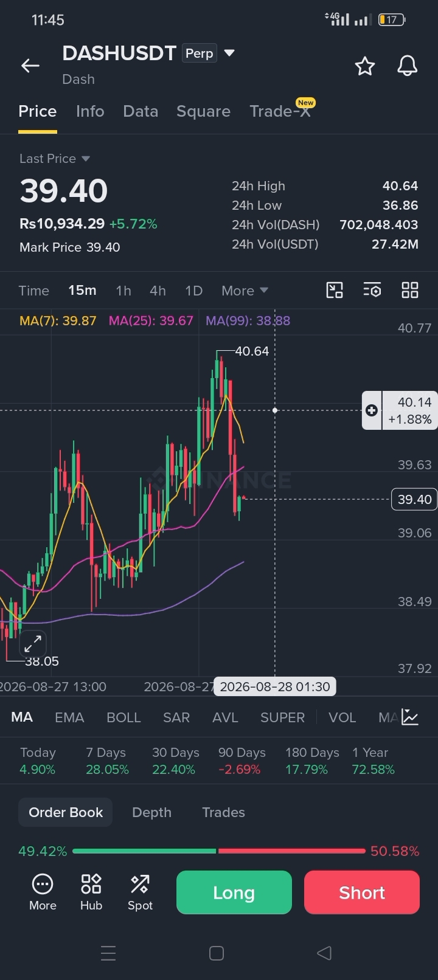Open the More menu icon
438x980 pixels.
click(43, 892)
